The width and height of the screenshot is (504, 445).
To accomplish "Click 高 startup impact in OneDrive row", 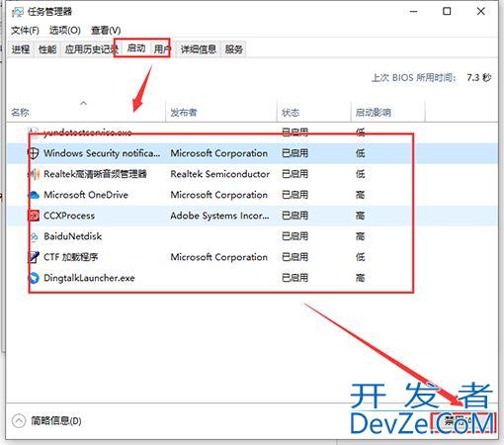I will 360,195.
